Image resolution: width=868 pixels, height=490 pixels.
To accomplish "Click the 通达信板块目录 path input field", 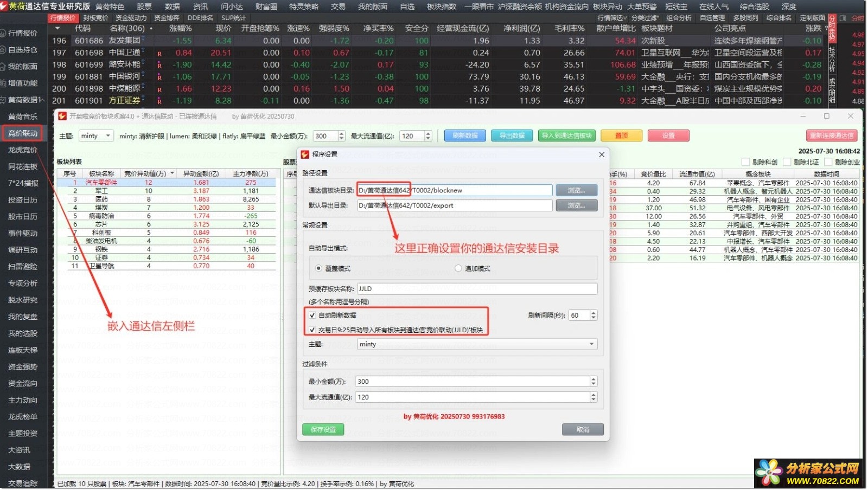I will [454, 190].
